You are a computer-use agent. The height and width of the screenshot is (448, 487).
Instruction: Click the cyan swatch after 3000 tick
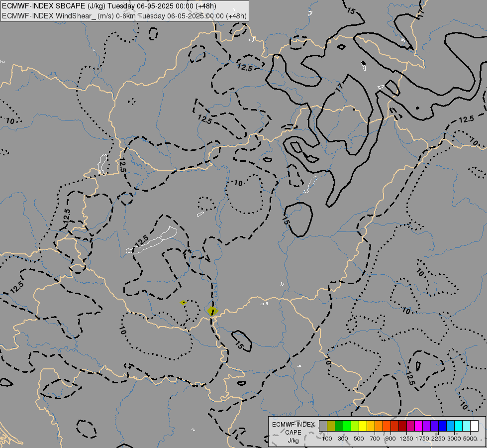click(459, 426)
